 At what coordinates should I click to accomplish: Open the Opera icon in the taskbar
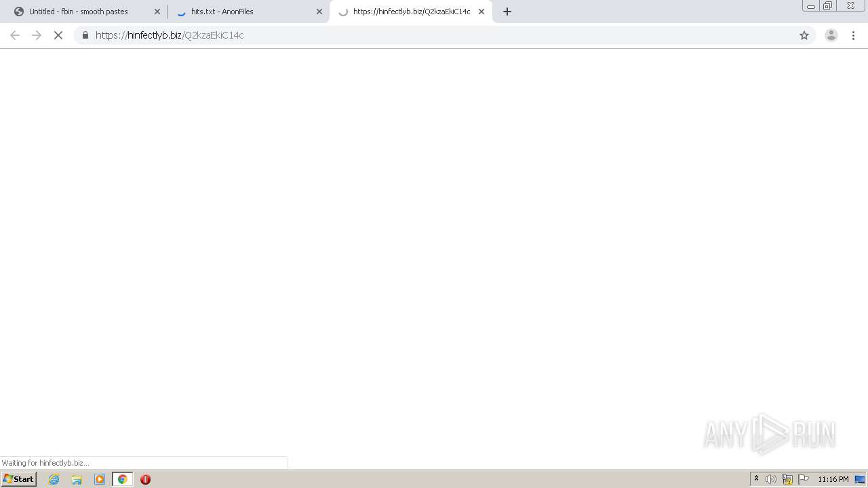pyautogui.click(x=145, y=479)
